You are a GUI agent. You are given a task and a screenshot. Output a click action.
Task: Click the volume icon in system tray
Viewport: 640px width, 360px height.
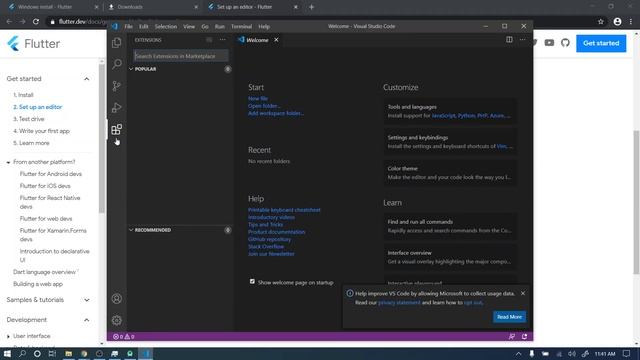(x=572, y=354)
